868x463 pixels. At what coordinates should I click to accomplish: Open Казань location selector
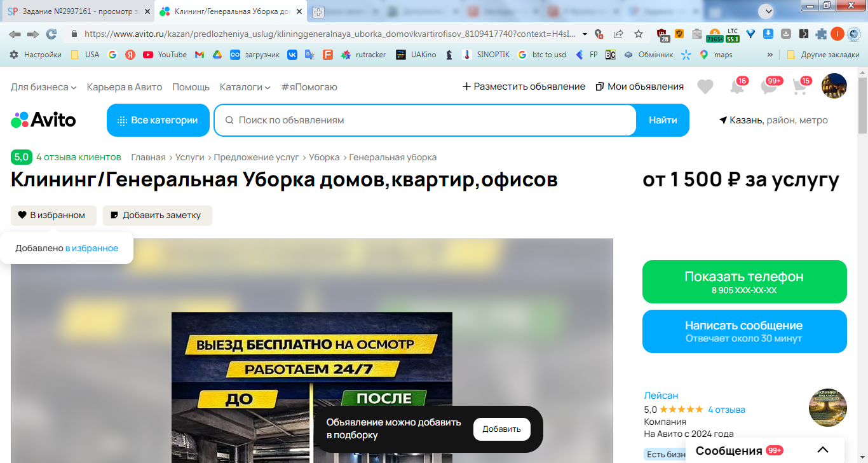(773, 120)
